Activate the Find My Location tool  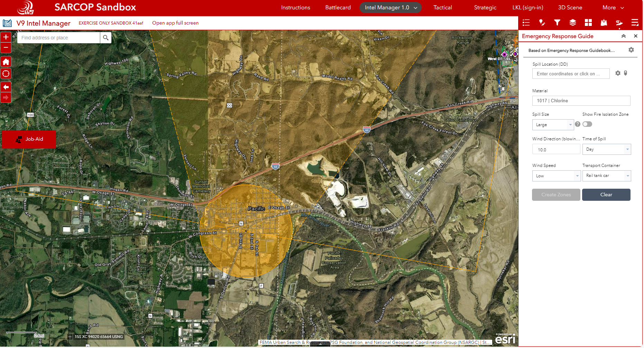(6, 74)
